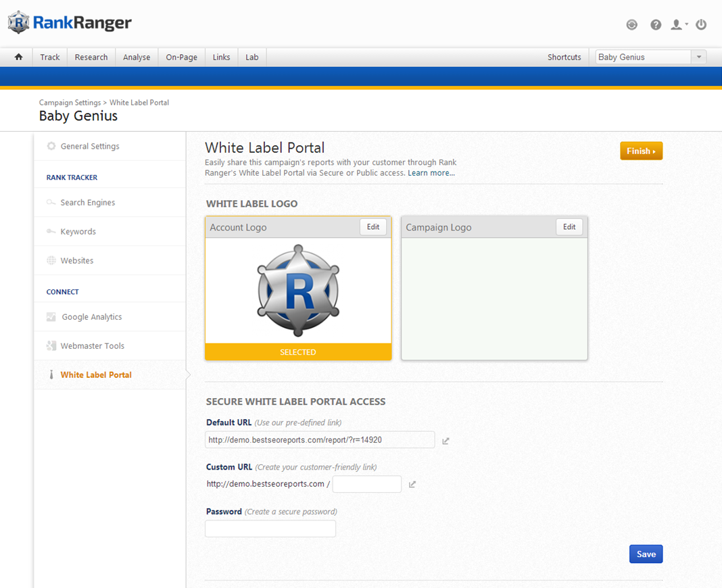Click the White Label Portal breadcrumb text

(139, 102)
